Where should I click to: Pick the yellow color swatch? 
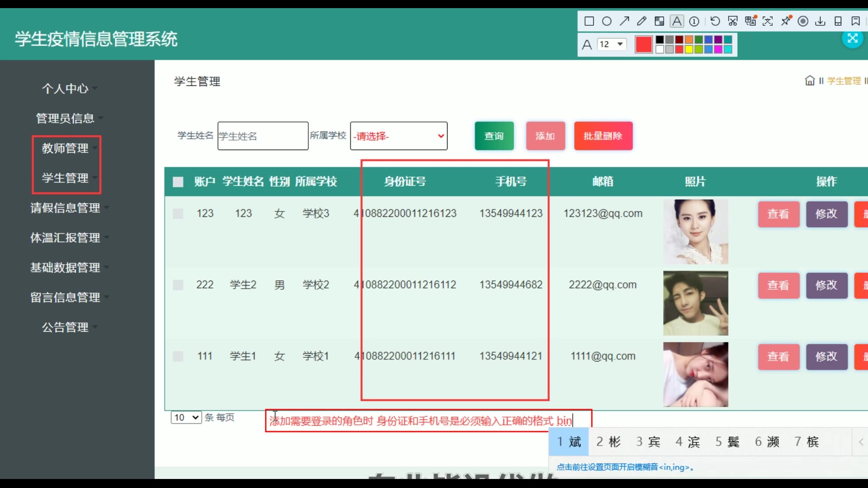689,50
